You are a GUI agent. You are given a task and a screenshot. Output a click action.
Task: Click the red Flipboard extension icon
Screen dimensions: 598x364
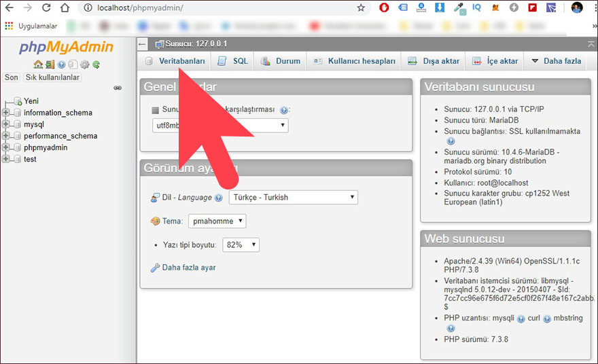(x=532, y=7)
